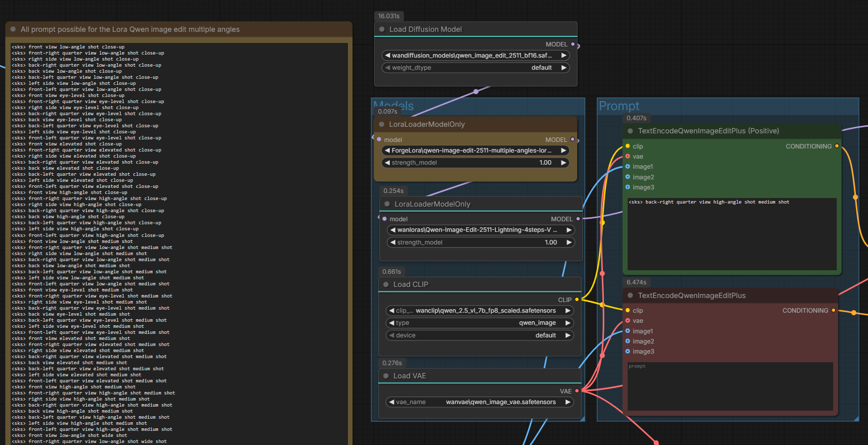Image resolution: width=868 pixels, height=445 pixels.
Task: Click CONDITIONING output port on the Positive encoder
Action: (x=837, y=146)
